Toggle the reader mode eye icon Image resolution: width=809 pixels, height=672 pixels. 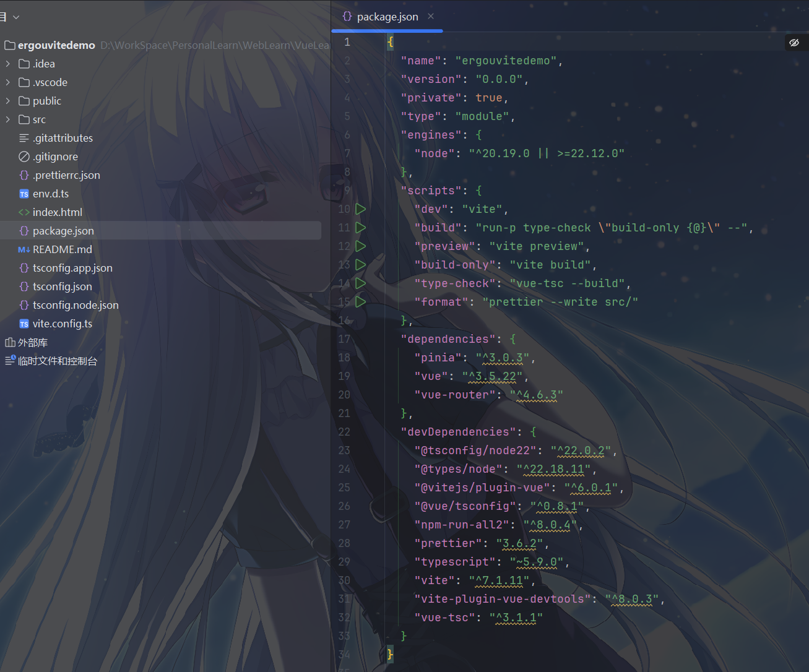pos(794,43)
